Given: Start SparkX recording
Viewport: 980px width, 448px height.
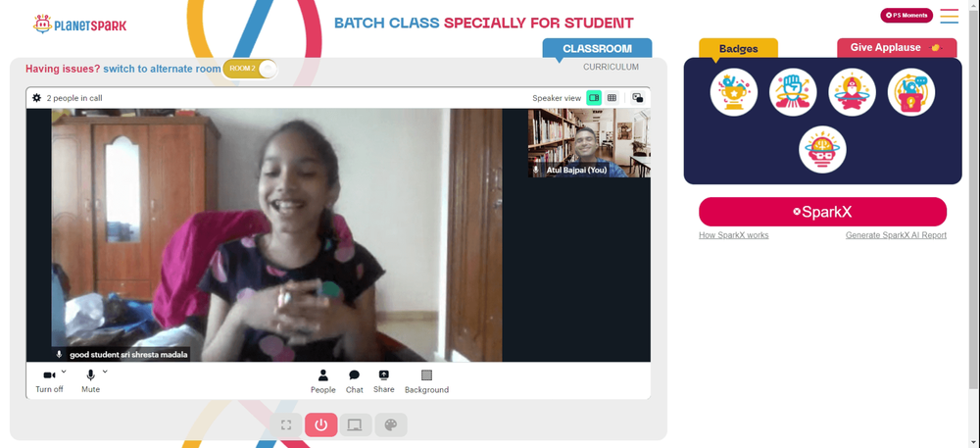Looking at the screenshot, I should (822, 212).
